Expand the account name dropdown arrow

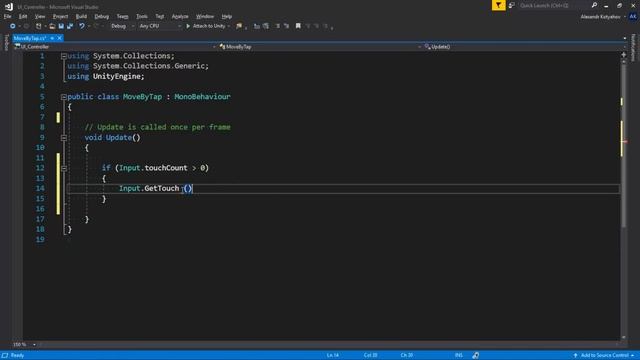[x=624, y=17]
